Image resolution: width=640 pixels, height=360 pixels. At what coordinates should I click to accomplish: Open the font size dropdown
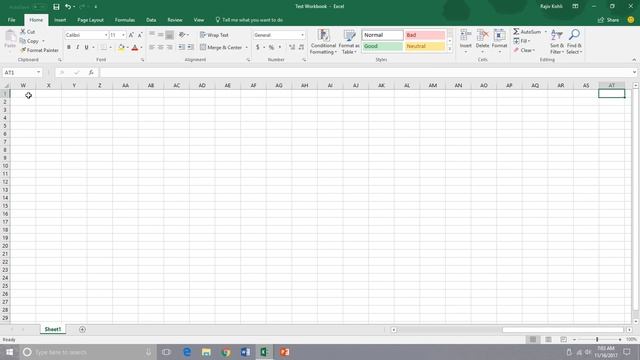point(123,35)
